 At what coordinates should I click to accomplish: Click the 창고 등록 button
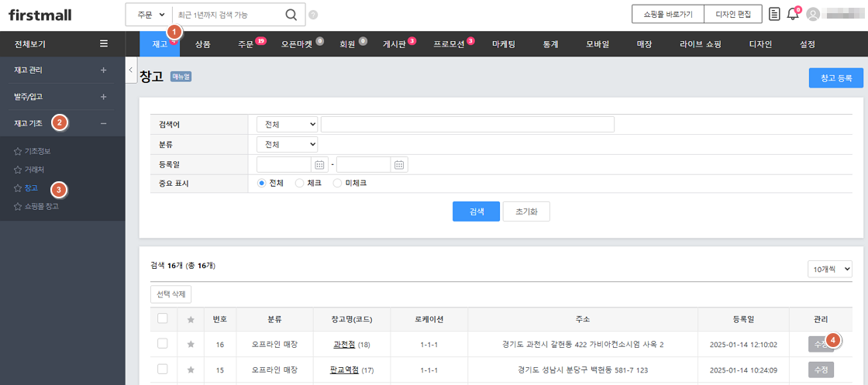pos(835,77)
